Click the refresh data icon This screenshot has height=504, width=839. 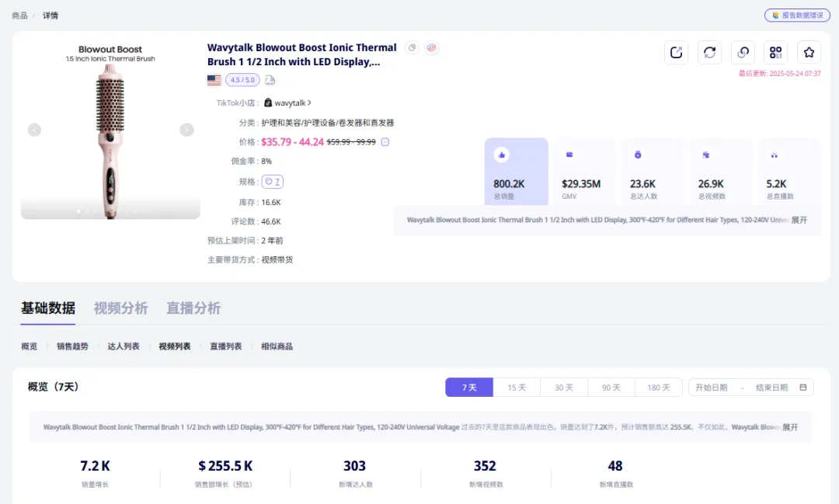709,53
